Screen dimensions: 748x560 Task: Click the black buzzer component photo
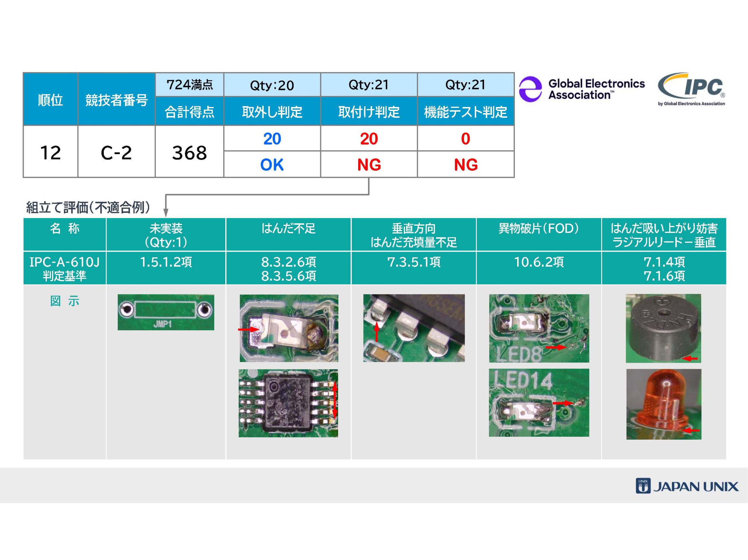[x=663, y=328]
